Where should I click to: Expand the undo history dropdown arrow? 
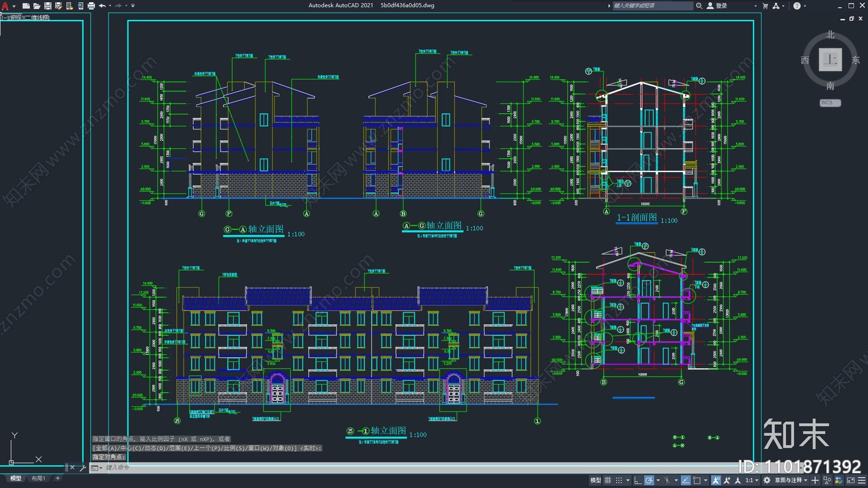click(x=110, y=6)
